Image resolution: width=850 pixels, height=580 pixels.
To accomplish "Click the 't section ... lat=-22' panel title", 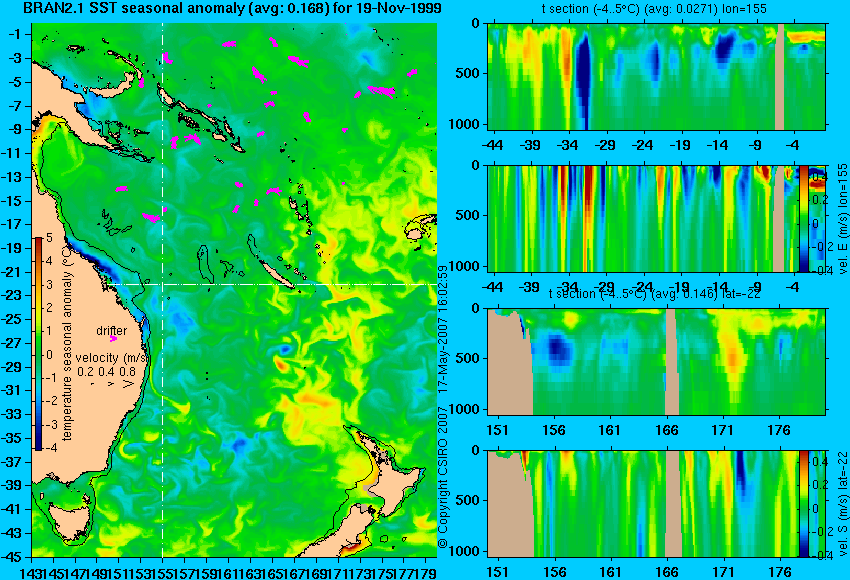I will tap(654, 293).
